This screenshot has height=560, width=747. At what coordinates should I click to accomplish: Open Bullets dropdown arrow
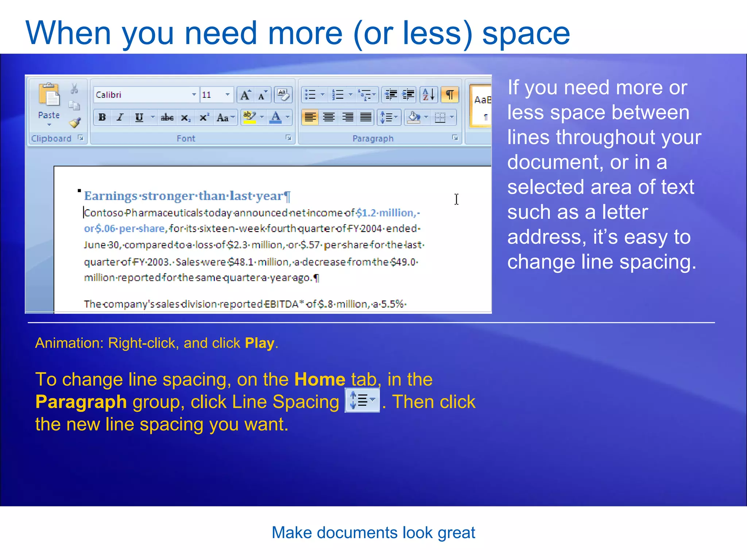click(x=322, y=95)
